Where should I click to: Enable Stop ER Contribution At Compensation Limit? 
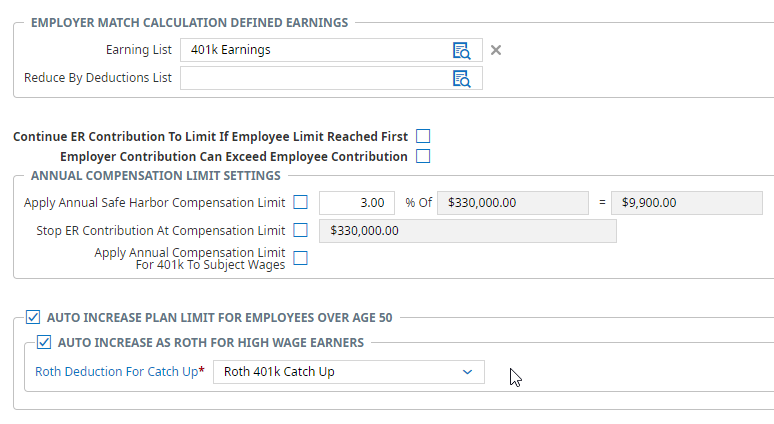click(300, 230)
